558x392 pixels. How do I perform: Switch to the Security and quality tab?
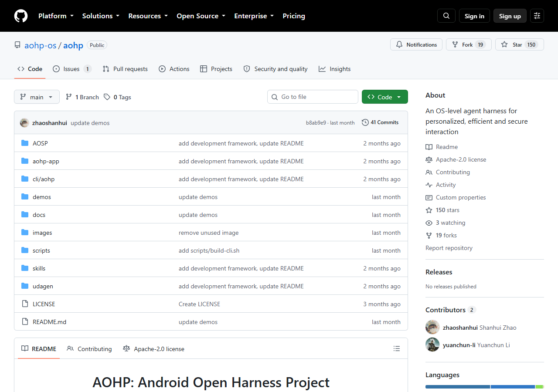(276, 69)
